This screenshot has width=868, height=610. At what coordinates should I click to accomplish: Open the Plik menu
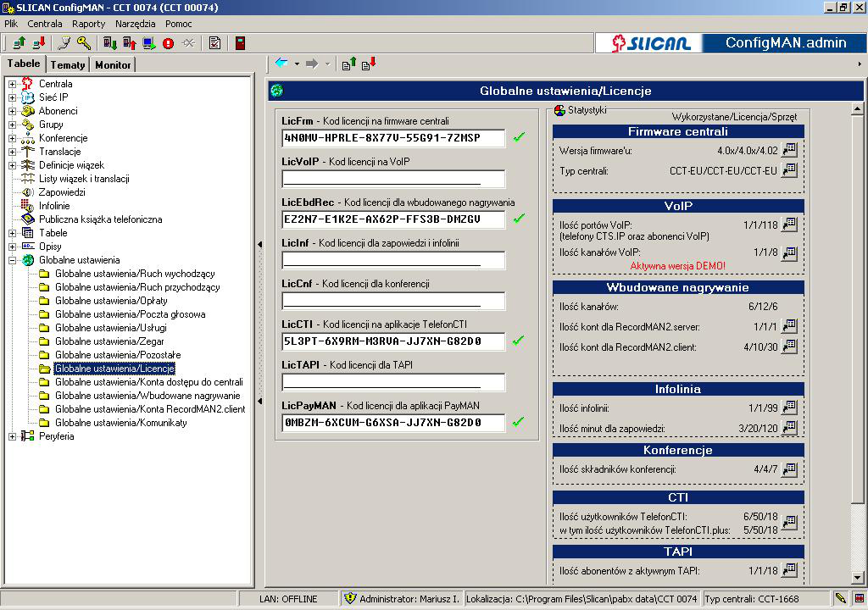tap(11, 24)
